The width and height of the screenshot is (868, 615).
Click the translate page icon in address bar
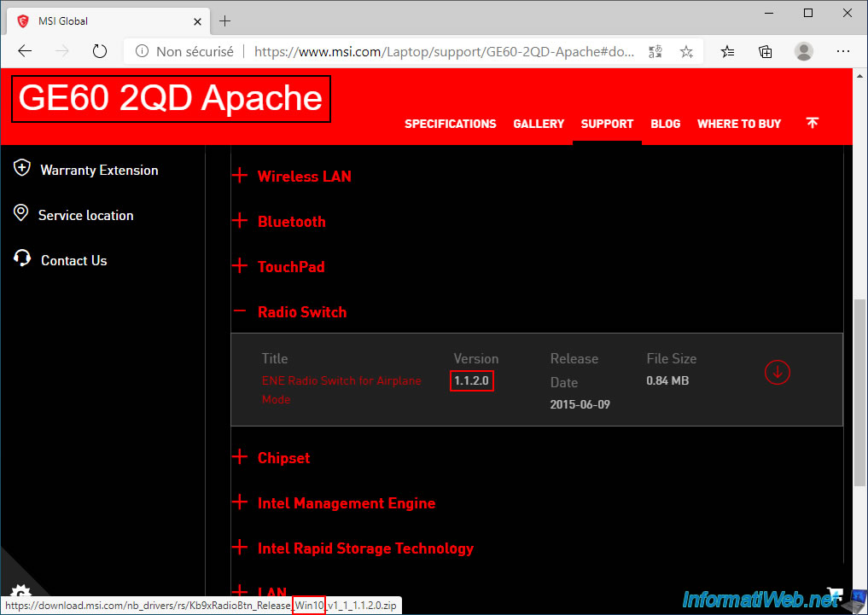(x=655, y=52)
